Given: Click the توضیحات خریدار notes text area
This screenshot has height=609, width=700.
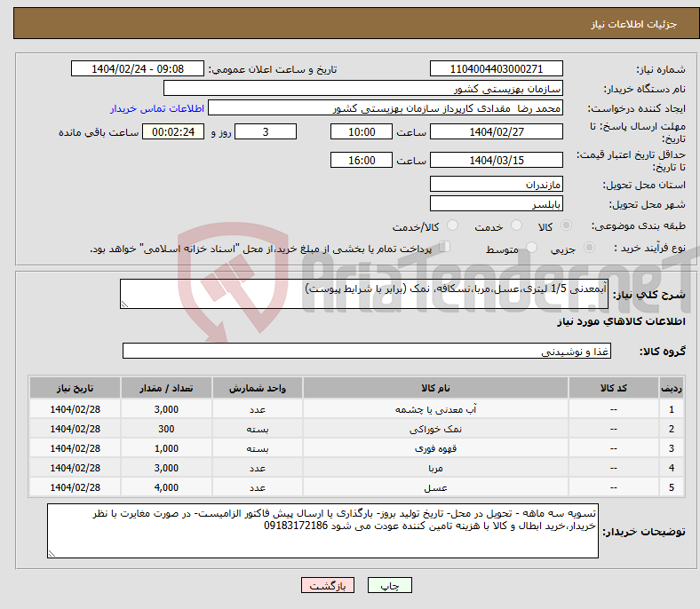Looking at the screenshot, I should (322, 531).
